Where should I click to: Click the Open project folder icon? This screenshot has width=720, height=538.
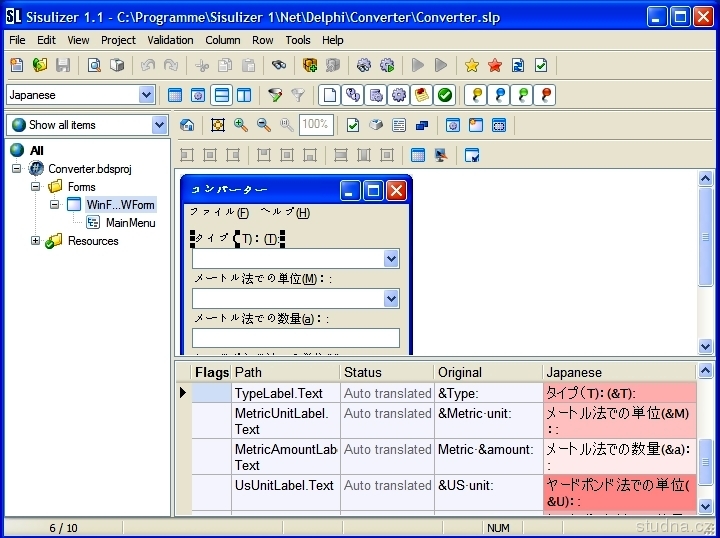point(40,66)
